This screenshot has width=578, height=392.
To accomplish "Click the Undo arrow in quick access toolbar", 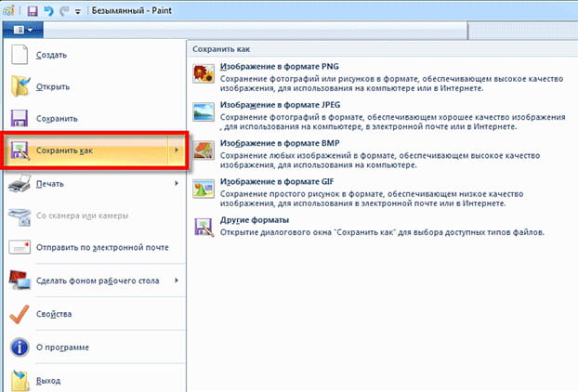I will pos(46,10).
